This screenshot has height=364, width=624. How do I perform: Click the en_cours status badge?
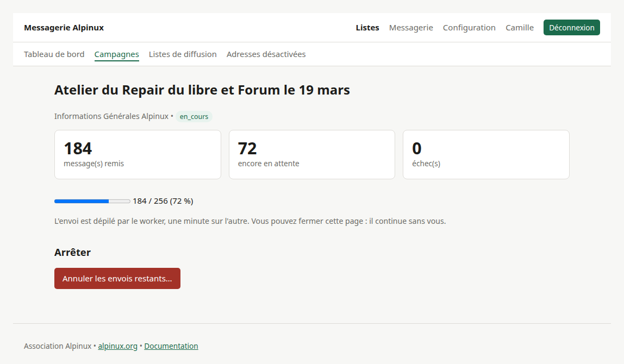[x=194, y=117]
